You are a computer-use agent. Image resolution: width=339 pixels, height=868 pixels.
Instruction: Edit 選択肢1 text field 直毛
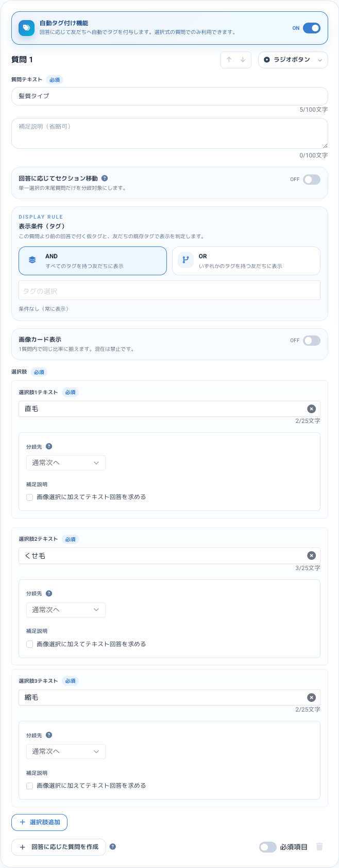[x=169, y=409]
